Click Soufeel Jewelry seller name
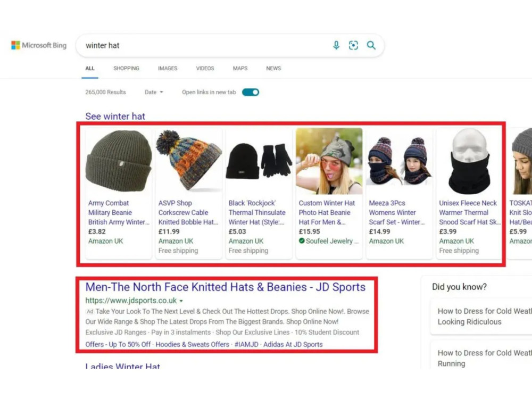Screen dimensions: 532x399 (x=332, y=241)
